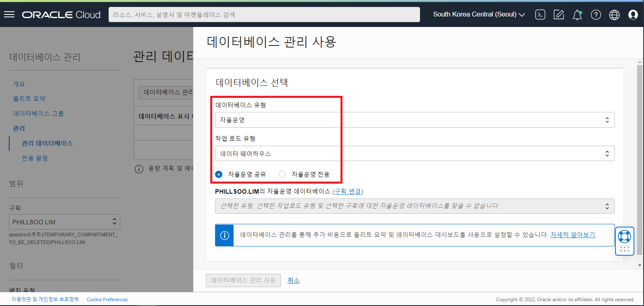Open the hamburger navigation menu
644x306 pixels.
[9, 14]
